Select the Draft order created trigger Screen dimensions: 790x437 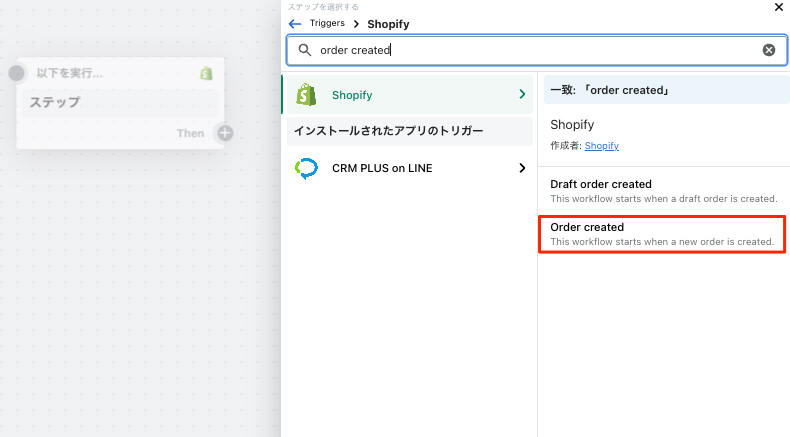pos(664,191)
